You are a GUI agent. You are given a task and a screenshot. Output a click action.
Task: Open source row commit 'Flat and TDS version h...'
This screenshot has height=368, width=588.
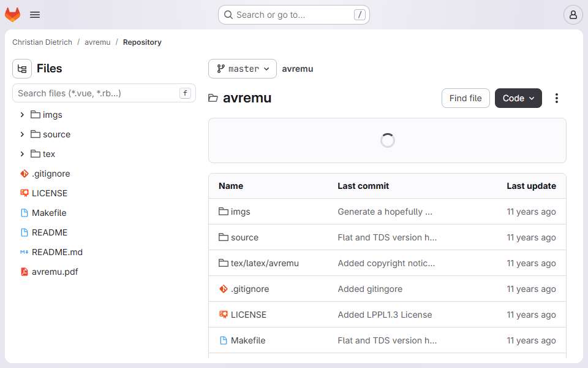click(x=387, y=237)
